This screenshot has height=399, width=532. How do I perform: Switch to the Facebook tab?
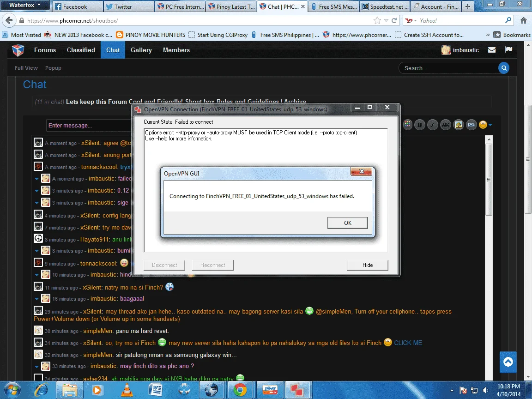[x=77, y=6]
